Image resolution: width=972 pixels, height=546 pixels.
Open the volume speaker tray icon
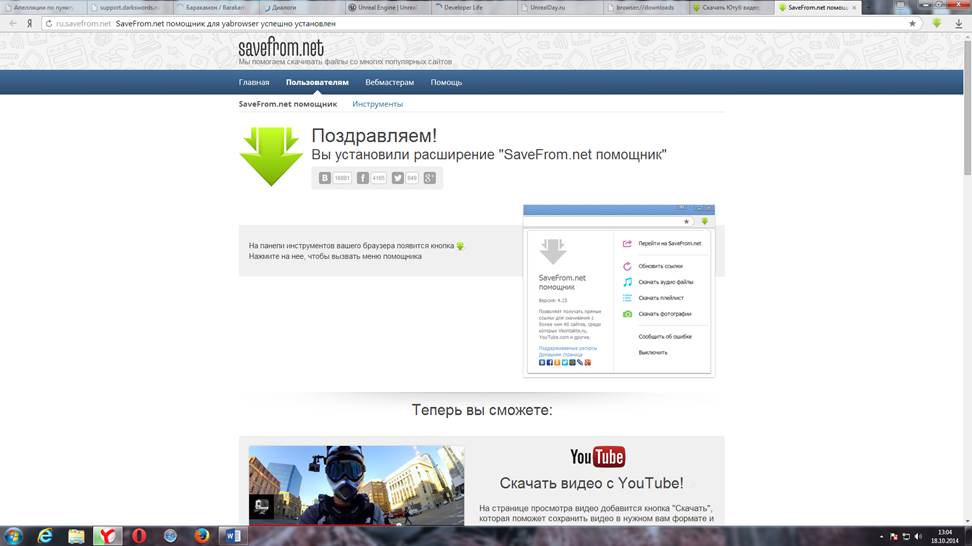click(x=918, y=537)
